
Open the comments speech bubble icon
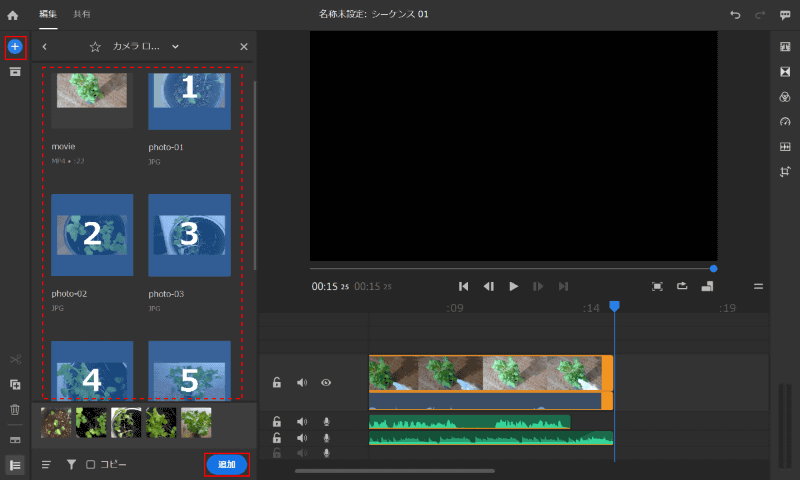[785, 15]
